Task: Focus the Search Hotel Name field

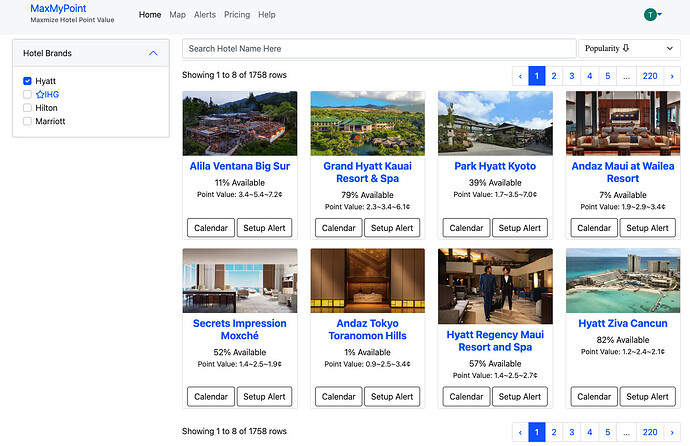Action: pyautogui.click(x=379, y=48)
